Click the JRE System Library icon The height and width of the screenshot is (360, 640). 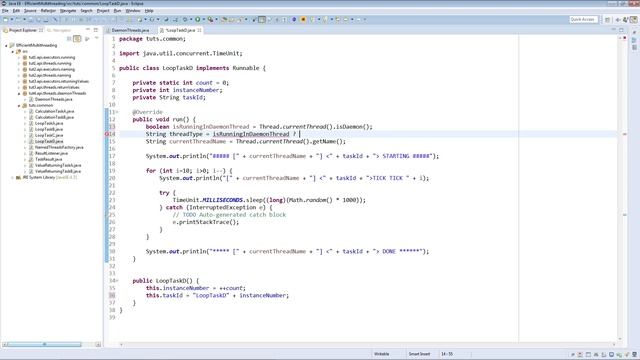coord(18,178)
